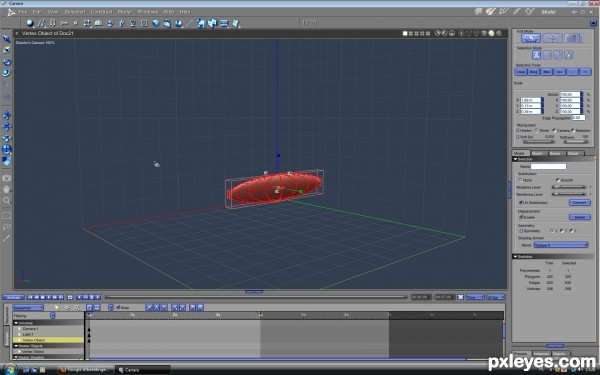Select the rectangular marquee tool in left toolbar

pos(6,216)
